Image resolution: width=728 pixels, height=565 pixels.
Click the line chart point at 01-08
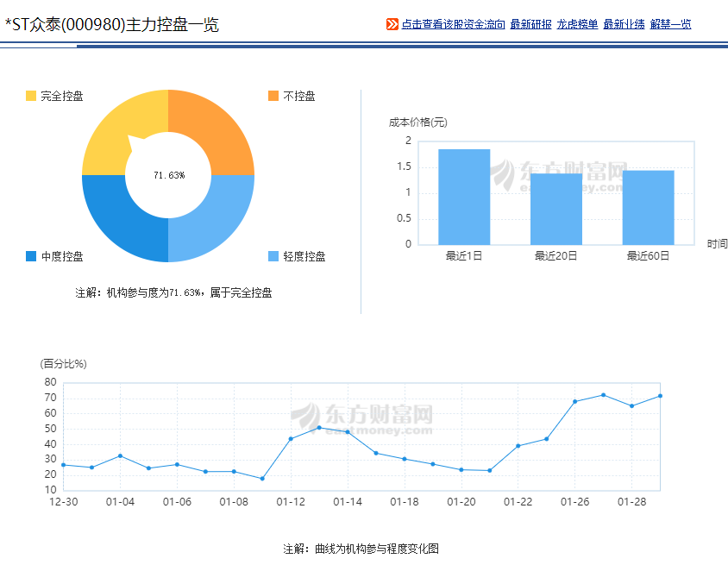coord(234,472)
